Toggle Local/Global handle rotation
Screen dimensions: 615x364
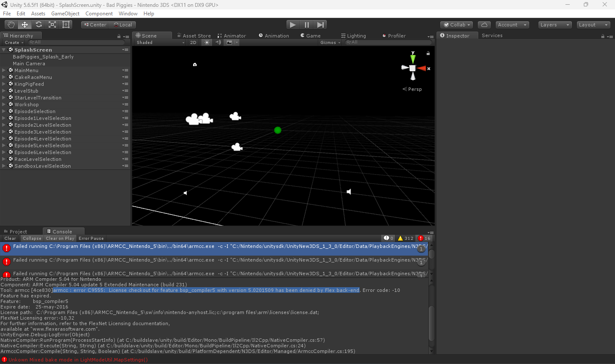(x=123, y=25)
